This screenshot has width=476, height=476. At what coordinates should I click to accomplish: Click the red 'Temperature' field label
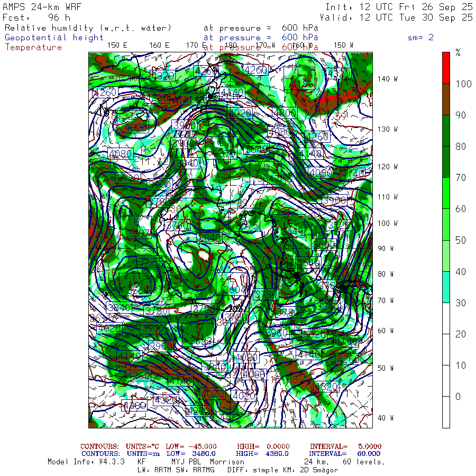point(33,47)
